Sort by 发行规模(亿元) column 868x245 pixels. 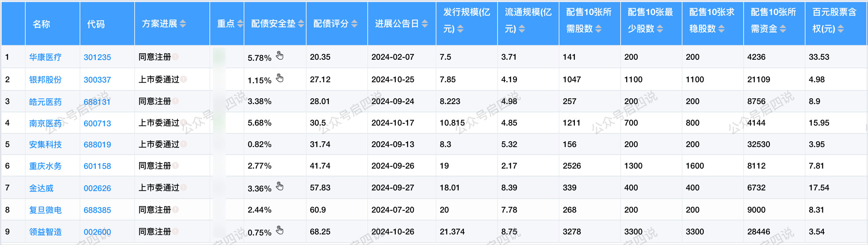point(460,29)
